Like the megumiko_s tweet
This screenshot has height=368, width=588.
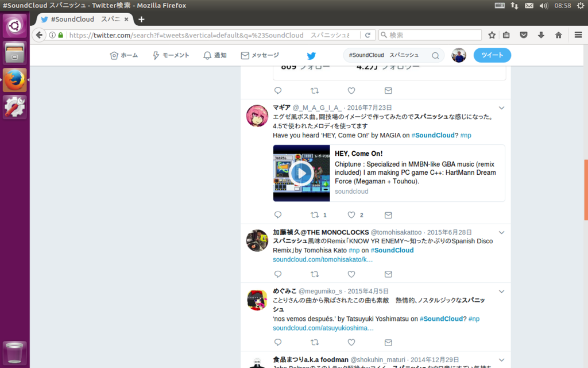point(351,342)
